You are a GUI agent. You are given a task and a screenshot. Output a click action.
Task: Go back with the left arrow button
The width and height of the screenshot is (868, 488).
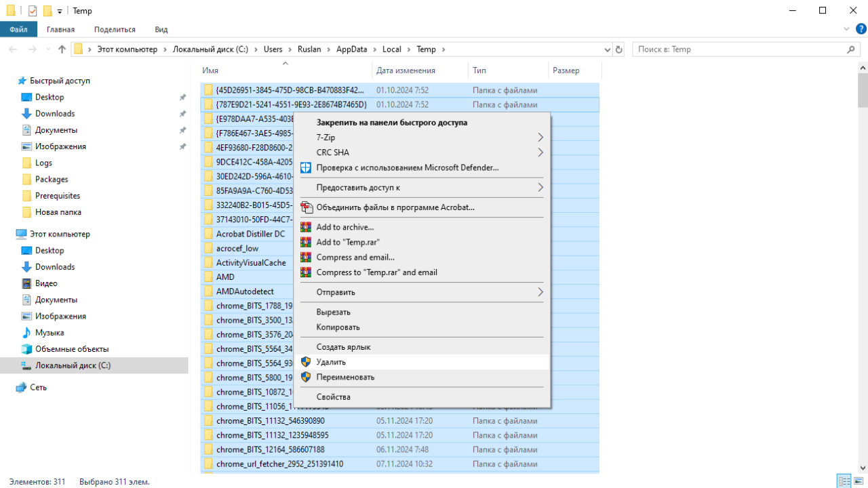[13, 49]
